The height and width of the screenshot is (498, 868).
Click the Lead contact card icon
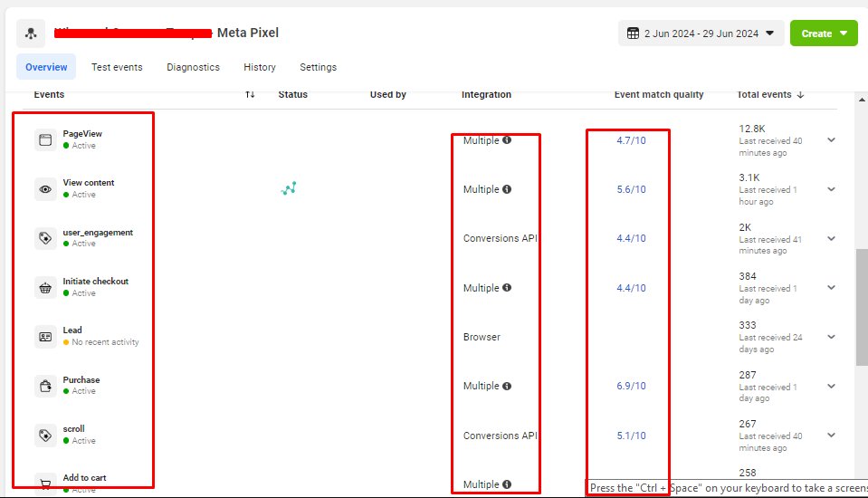click(45, 337)
